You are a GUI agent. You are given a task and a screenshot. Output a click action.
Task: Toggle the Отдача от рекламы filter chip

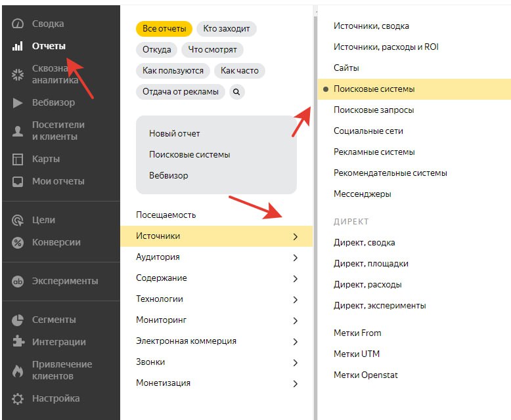(180, 92)
